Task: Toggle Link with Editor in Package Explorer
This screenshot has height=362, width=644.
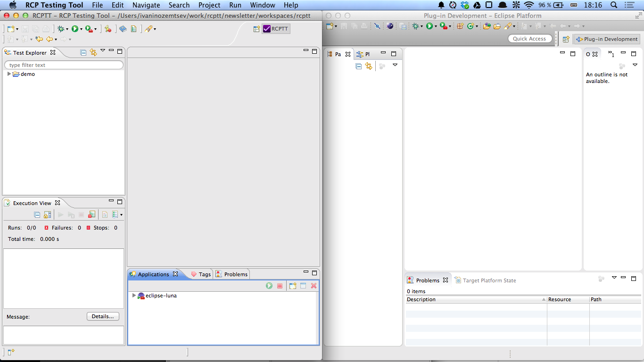Action: click(x=369, y=66)
